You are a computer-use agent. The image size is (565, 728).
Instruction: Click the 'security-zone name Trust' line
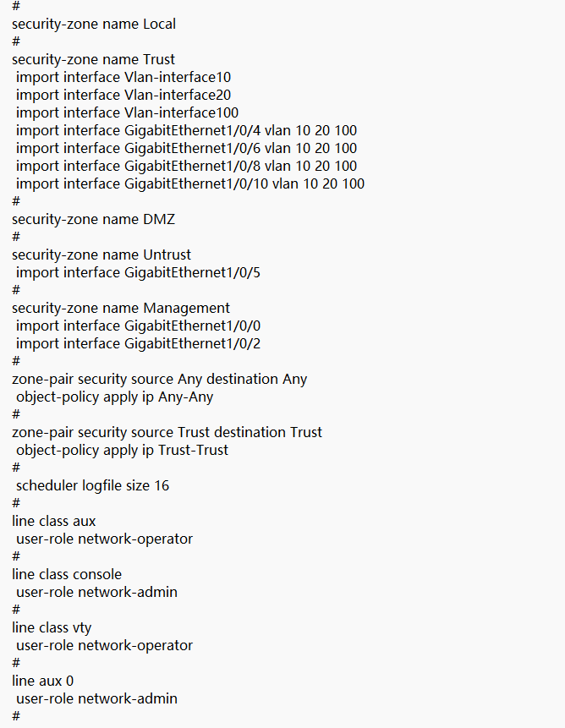[93, 59]
